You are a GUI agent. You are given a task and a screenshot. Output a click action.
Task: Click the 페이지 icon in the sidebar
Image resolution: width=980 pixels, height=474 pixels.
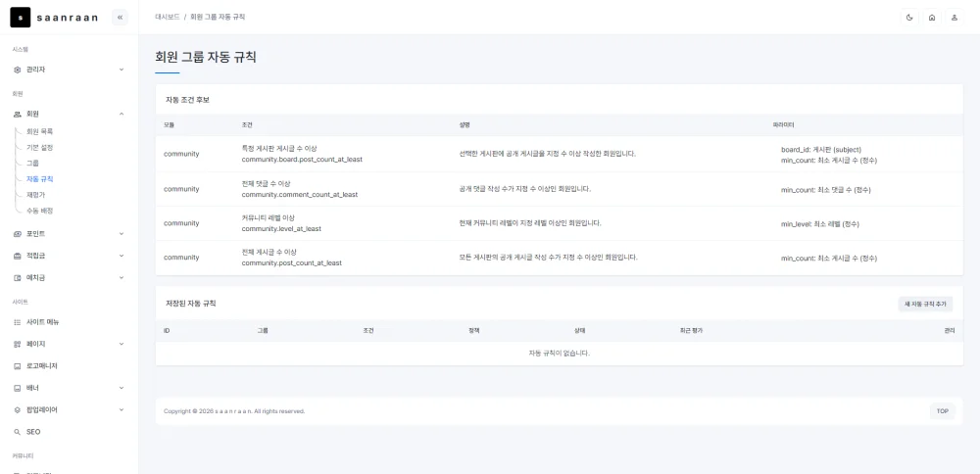[x=18, y=344]
